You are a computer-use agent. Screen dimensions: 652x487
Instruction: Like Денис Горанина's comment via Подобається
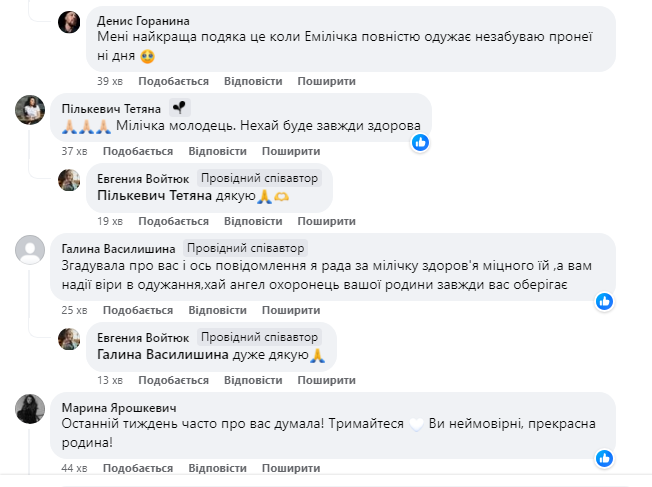point(173,81)
